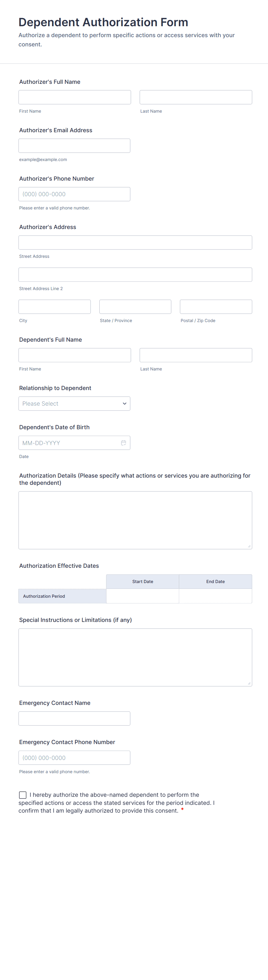Viewport: 268px width, 980px height.
Task: Click the Authorization Details text area
Action: point(135,520)
